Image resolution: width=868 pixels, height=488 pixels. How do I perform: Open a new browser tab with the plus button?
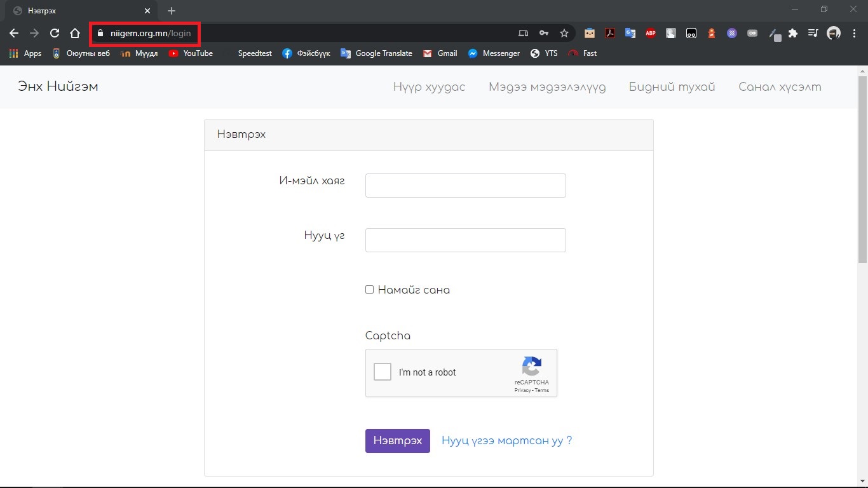point(172,11)
